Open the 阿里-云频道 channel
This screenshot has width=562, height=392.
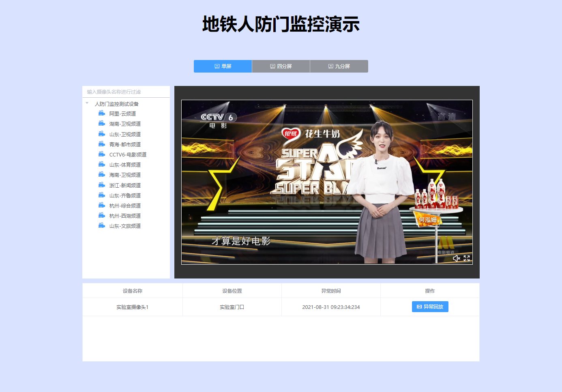[122, 114]
